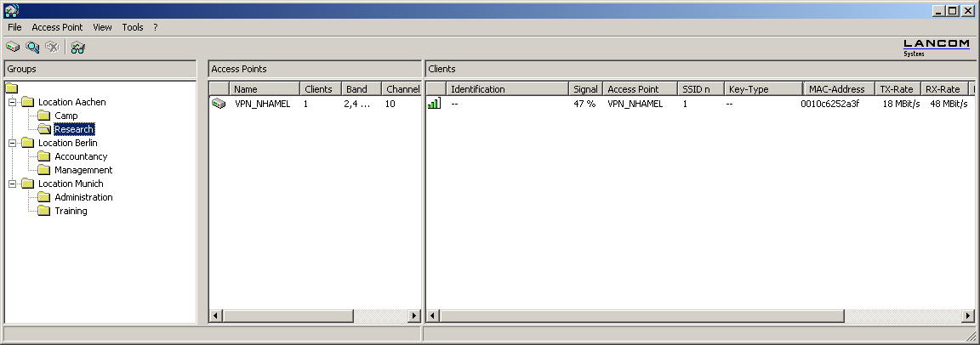Select the Training group folder
Image resolution: width=980 pixels, height=345 pixels.
click(71, 211)
